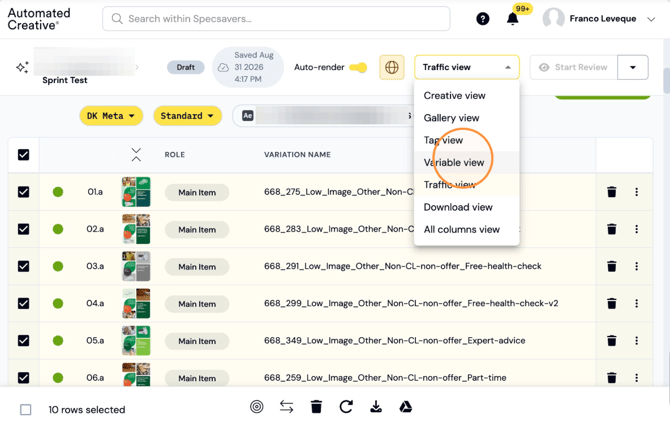Open the thumbnail preview of row 04.a
670x427 pixels.
coord(136,303)
